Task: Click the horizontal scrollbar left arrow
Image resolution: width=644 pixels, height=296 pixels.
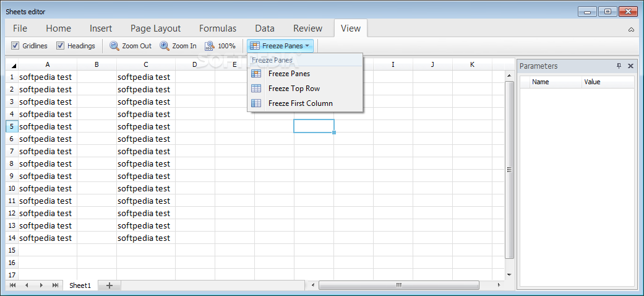Action: click(313, 285)
